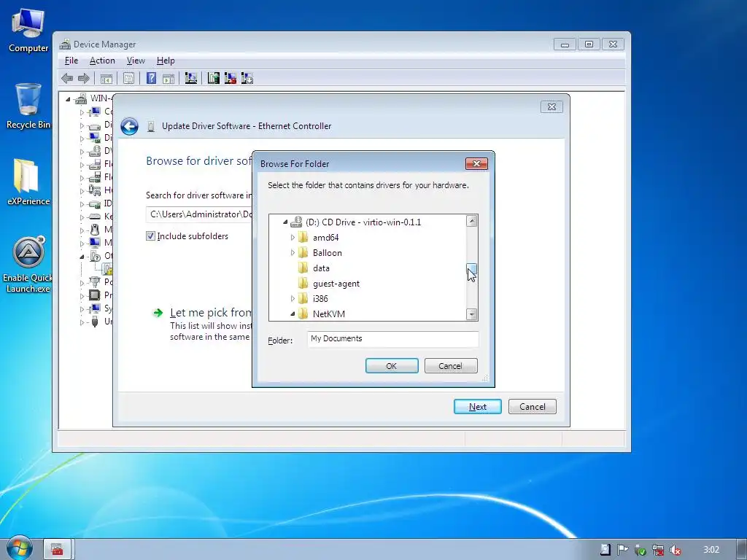The width and height of the screenshot is (747, 560).
Task: Click Cancel in Update Driver Software wizard
Action: (532, 407)
